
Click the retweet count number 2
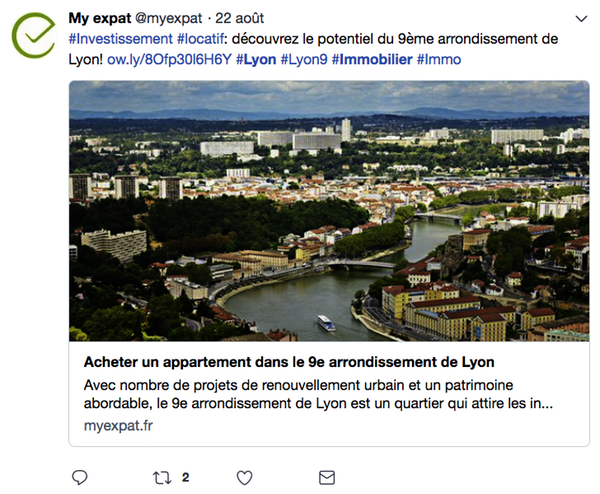coord(186,476)
